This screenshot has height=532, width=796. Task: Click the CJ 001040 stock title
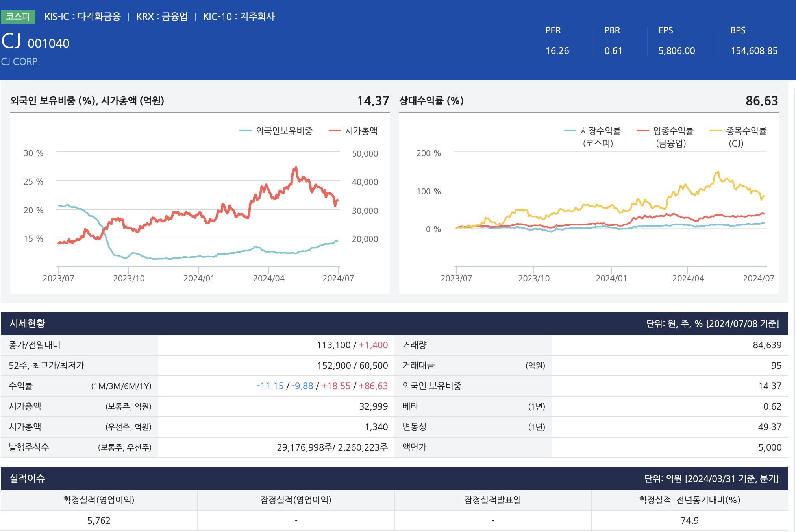pos(35,42)
